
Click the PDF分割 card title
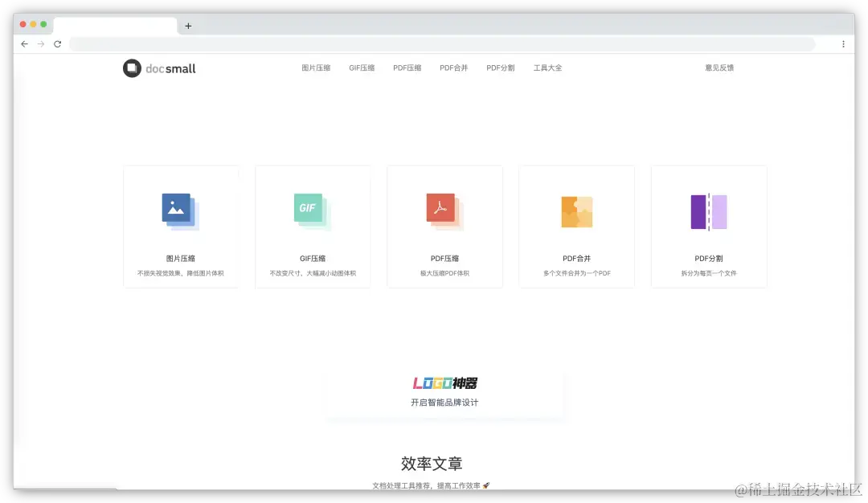[x=709, y=259]
